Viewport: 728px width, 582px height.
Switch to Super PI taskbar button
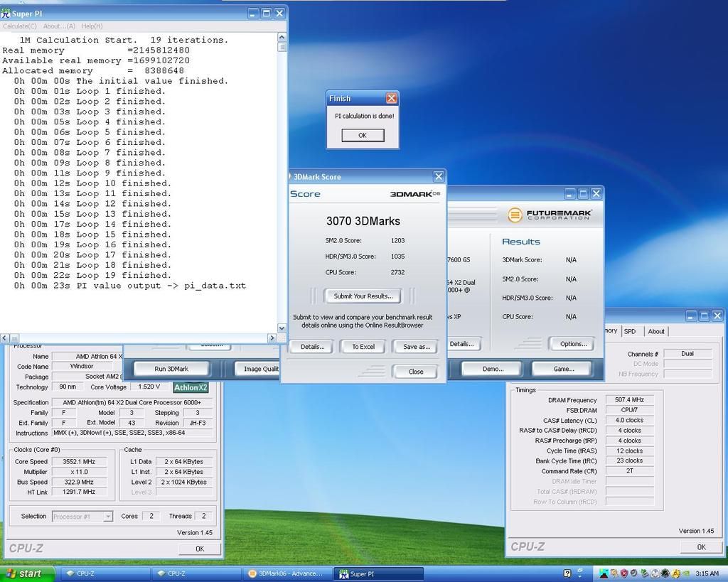pos(378,573)
